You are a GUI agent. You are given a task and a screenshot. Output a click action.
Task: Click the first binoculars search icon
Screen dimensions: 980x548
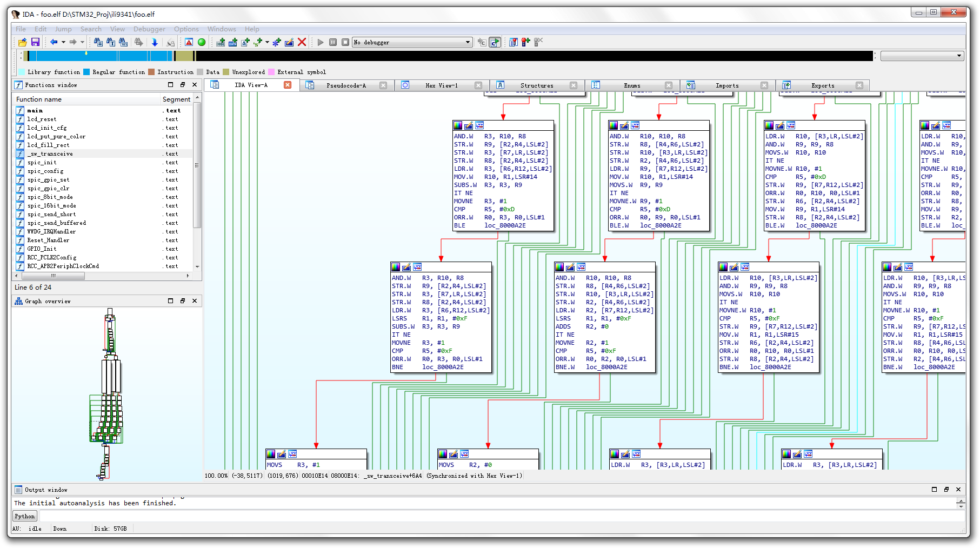pos(98,42)
